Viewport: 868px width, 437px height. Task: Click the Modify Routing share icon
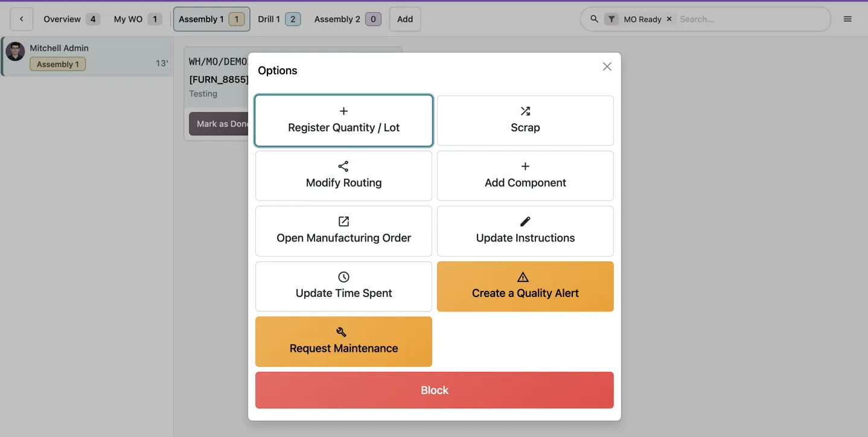click(x=343, y=166)
